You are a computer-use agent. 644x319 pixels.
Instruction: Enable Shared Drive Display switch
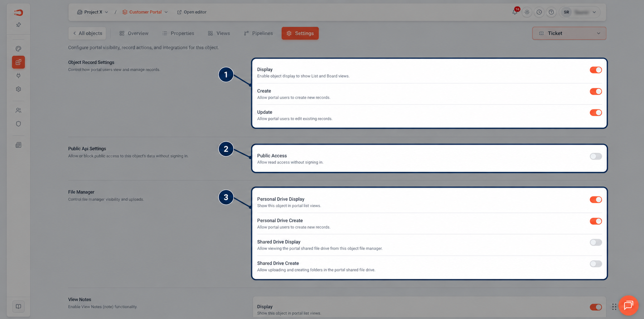(x=596, y=242)
